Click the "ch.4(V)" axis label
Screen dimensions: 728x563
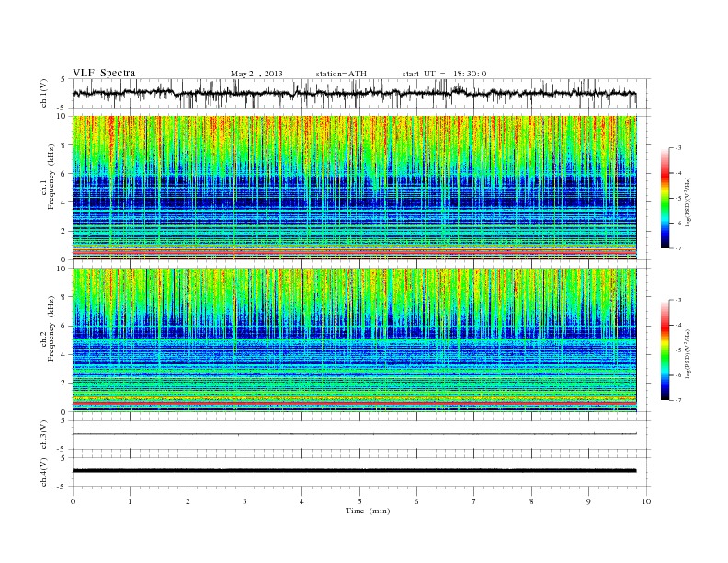point(44,472)
